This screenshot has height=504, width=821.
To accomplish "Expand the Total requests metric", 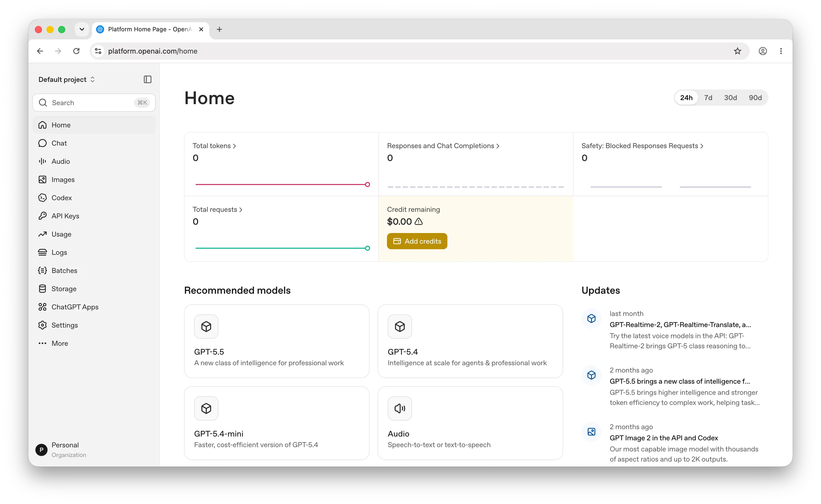I will [x=217, y=209].
